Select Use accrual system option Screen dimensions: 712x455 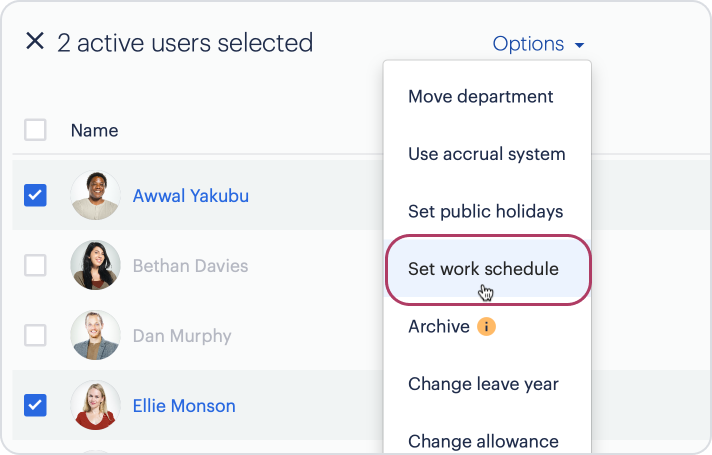click(x=486, y=154)
